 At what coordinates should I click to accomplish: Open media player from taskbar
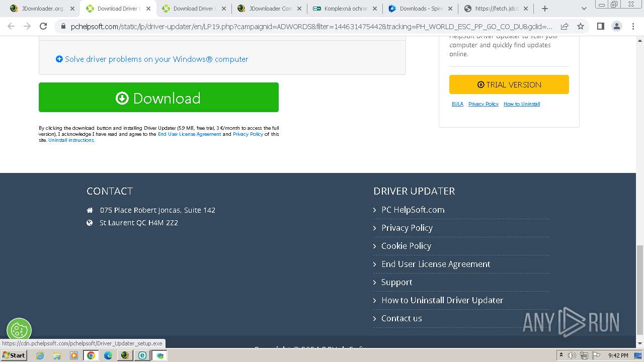pos(74,355)
